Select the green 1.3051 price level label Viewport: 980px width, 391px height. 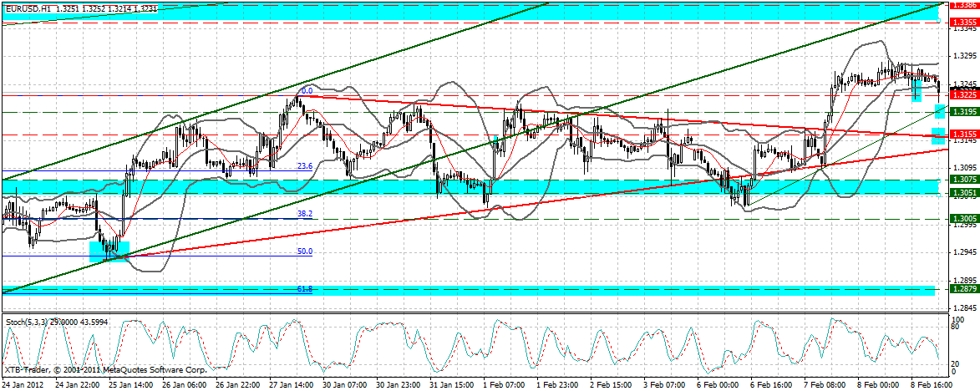pos(964,193)
